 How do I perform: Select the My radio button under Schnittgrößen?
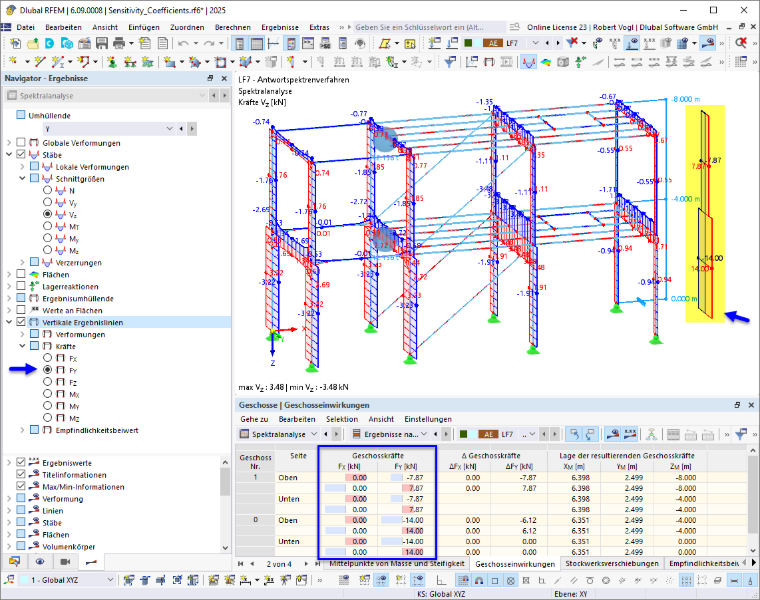click(x=48, y=238)
